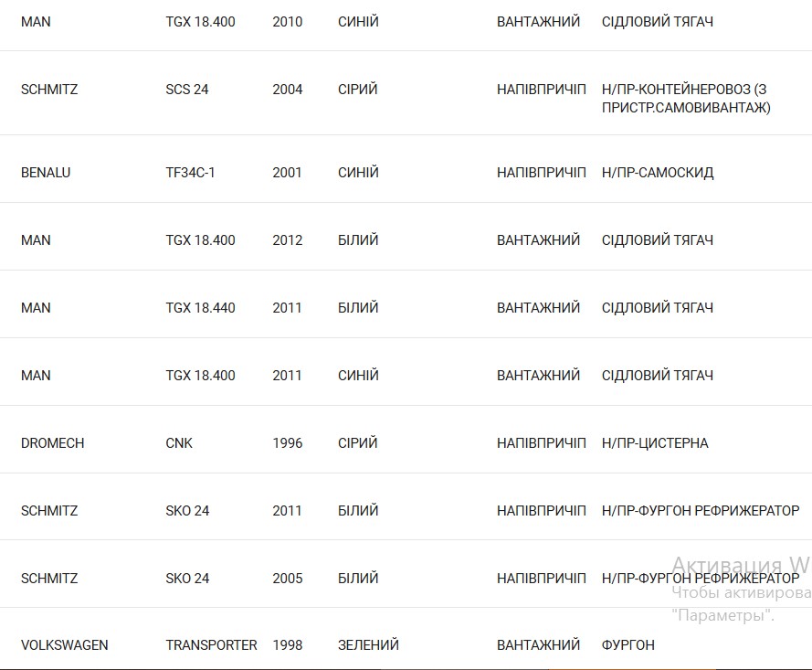This screenshot has height=670, width=812.
Task: Click the TF34C-1 model text
Action: pyautogui.click(x=190, y=173)
